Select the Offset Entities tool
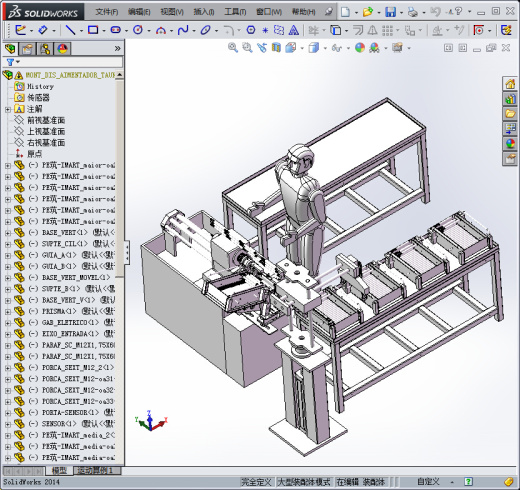Screen dimensions: 520x490 (358, 31)
